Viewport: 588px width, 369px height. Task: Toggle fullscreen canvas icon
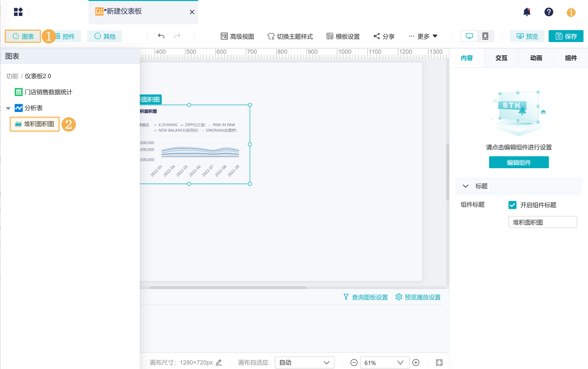coord(439,363)
